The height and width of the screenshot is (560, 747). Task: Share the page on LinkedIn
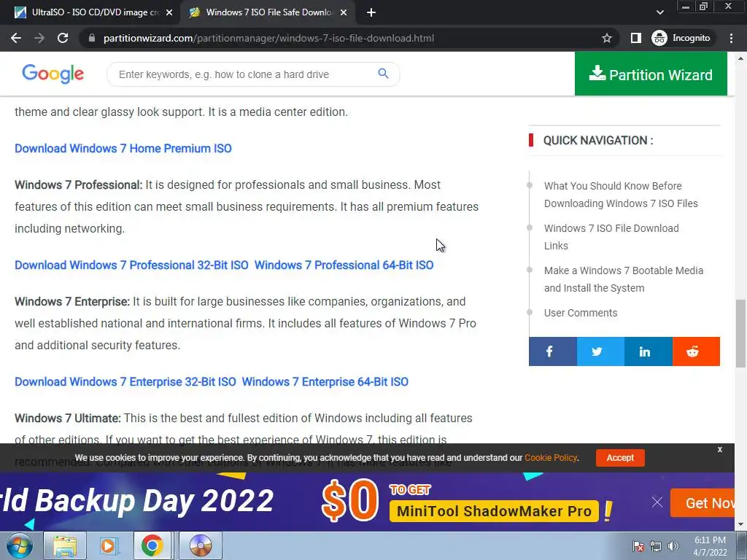649,351
